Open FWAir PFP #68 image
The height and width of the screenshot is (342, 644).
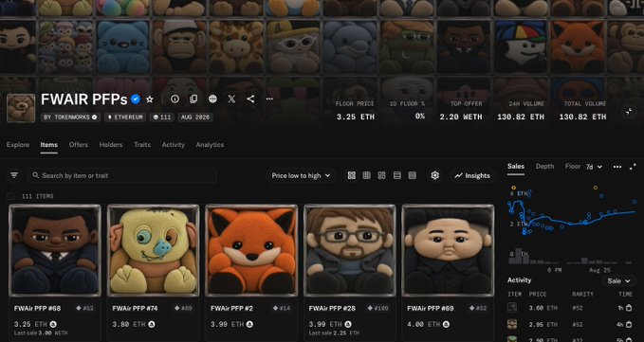pyautogui.click(x=55, y=250)
